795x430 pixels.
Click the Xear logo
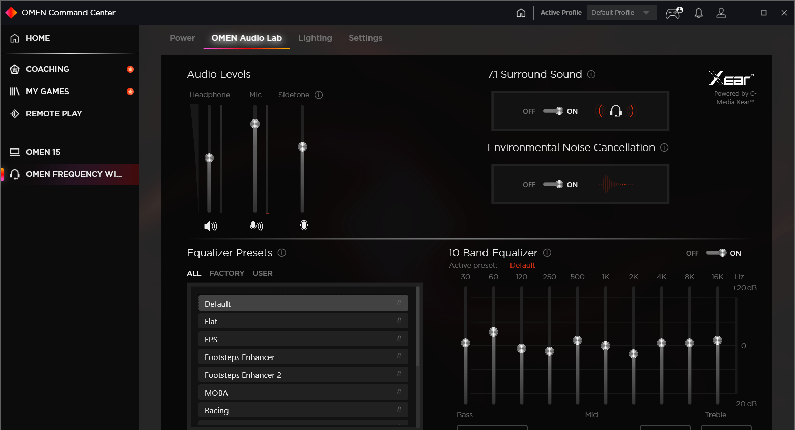[x=731, y=78]
